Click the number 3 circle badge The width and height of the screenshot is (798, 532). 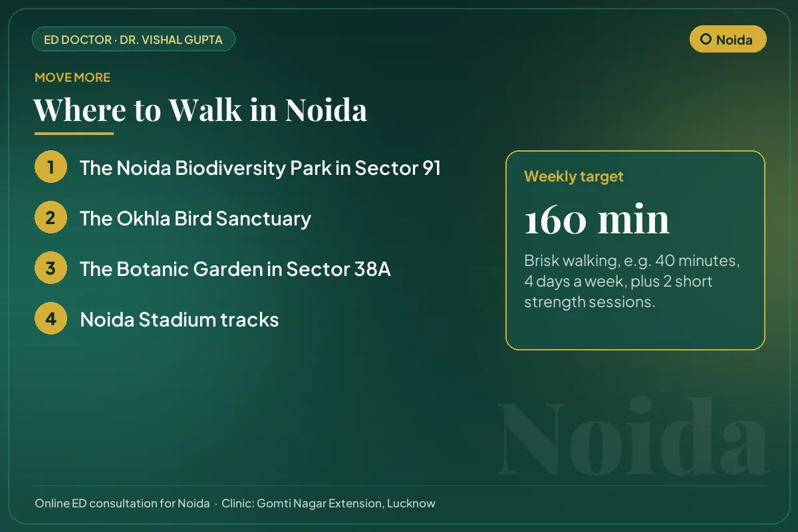(x=51, y=268)
